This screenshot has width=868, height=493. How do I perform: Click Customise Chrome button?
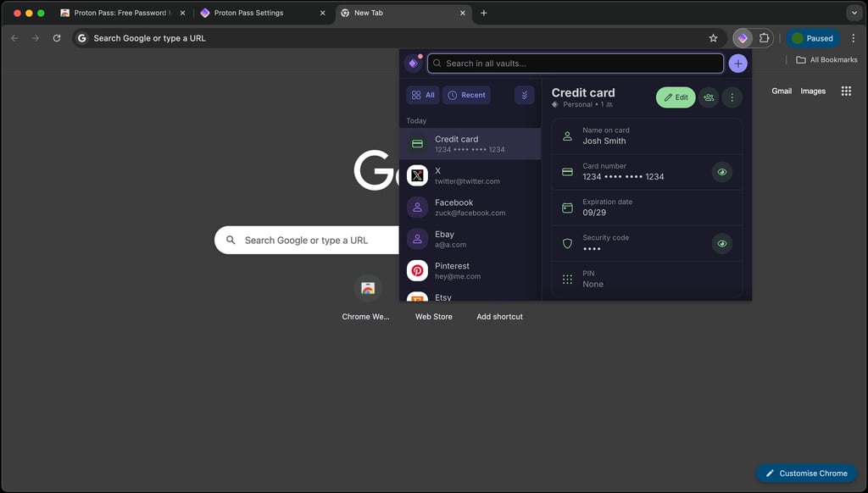pos(807,473)
